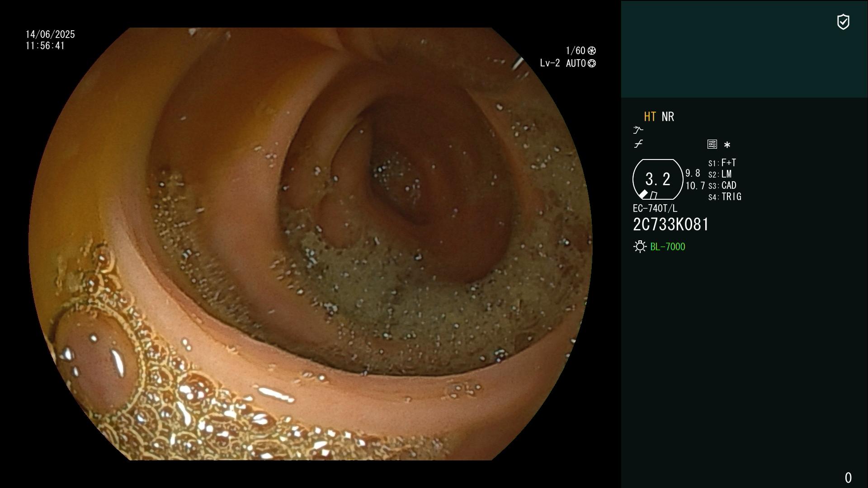Viewport: 868px width, 488px height.
Task: Click the filled channel marker in scope diagram
Action: (643, 194)
